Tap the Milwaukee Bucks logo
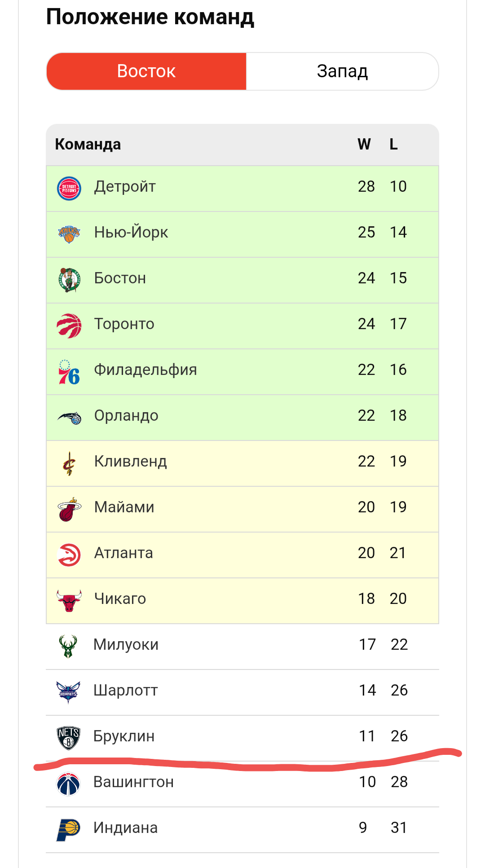The image size is (485, 868). [x=68, y=646]
